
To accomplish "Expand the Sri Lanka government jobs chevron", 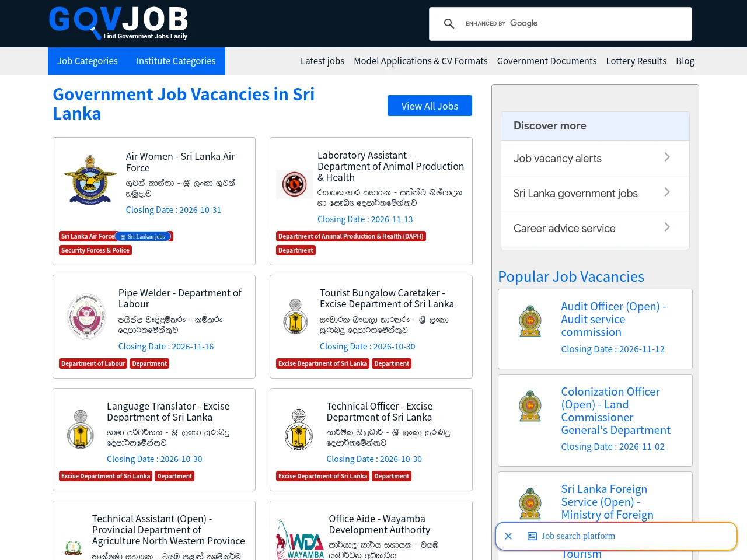I will coord(667,192).
